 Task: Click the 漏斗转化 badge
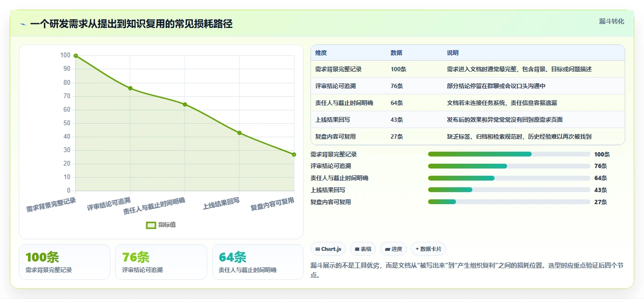tap(611, 21)
